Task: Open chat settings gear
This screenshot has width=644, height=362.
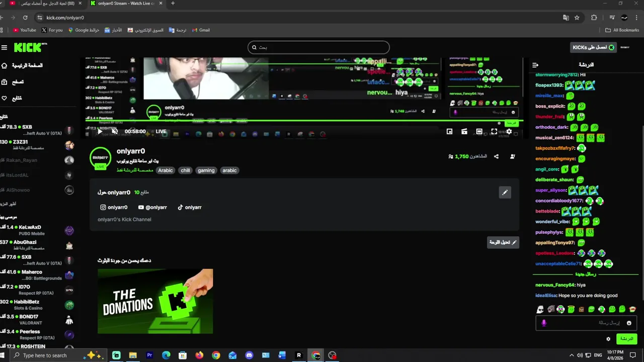Action: click(608, 339)
